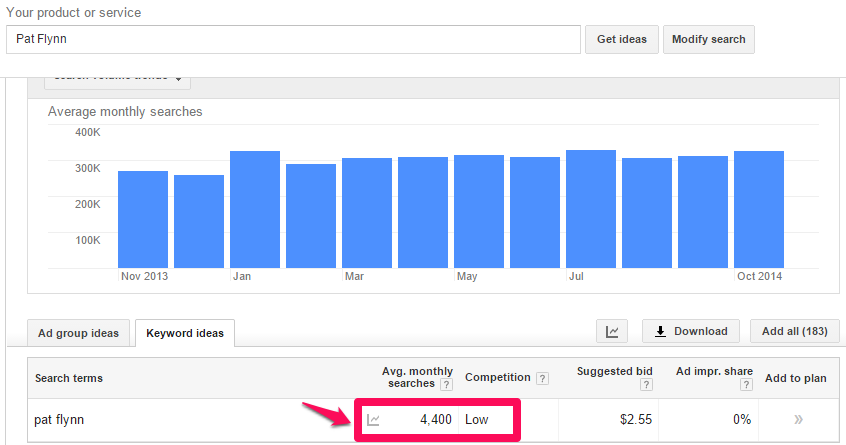Click the trend chart icon in pat flynn row

pos(373,420)
